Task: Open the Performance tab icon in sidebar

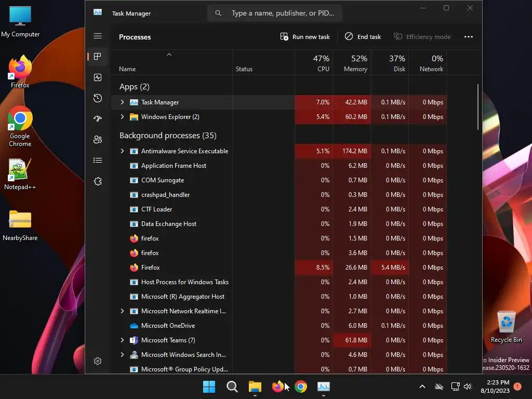Action: coord(98,77)
